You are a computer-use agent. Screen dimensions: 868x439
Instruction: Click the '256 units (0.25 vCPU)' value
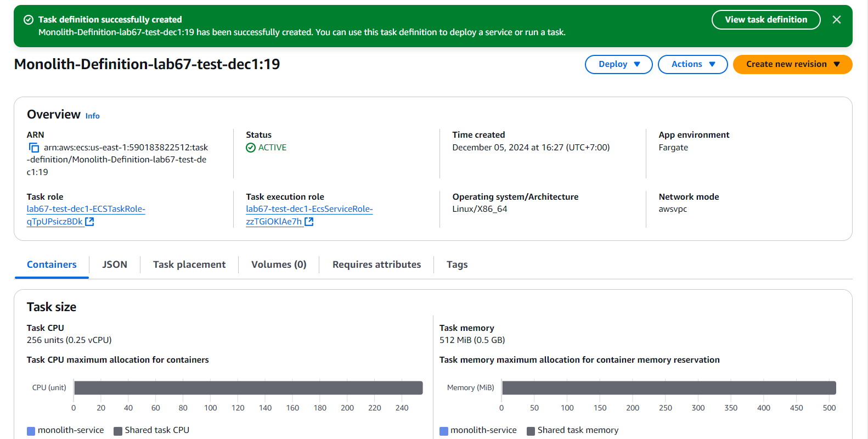pyautogui.click(x=69, y=340)
